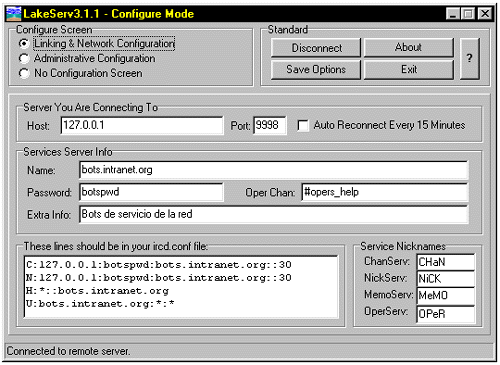Viewport: 500px width, 365px height.
Task: Click the Extra Info text field
Action: (274, 214)
